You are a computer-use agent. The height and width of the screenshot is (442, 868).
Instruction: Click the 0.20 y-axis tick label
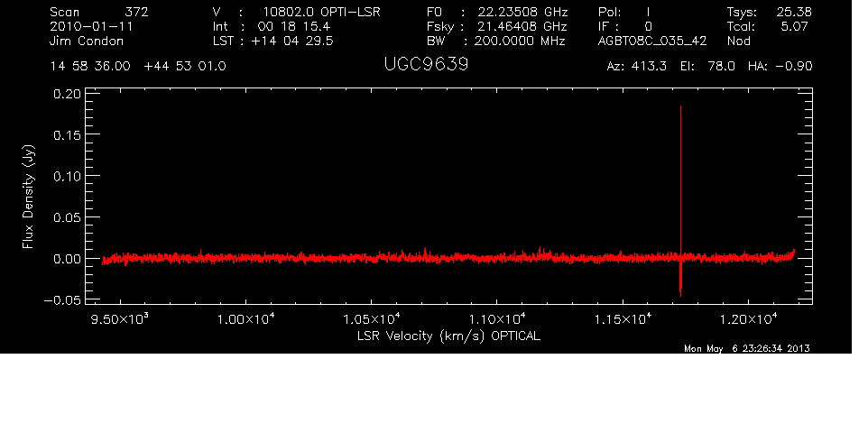click(67, 94)
